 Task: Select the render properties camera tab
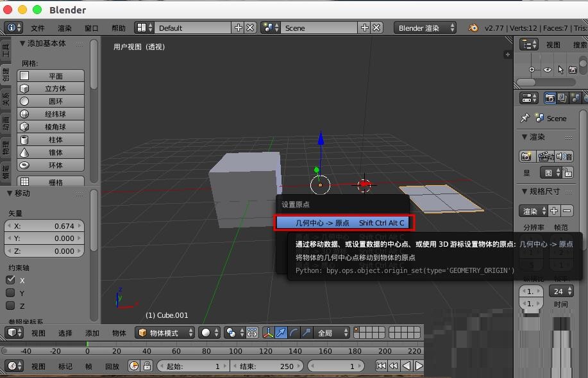tap(550, 98)
